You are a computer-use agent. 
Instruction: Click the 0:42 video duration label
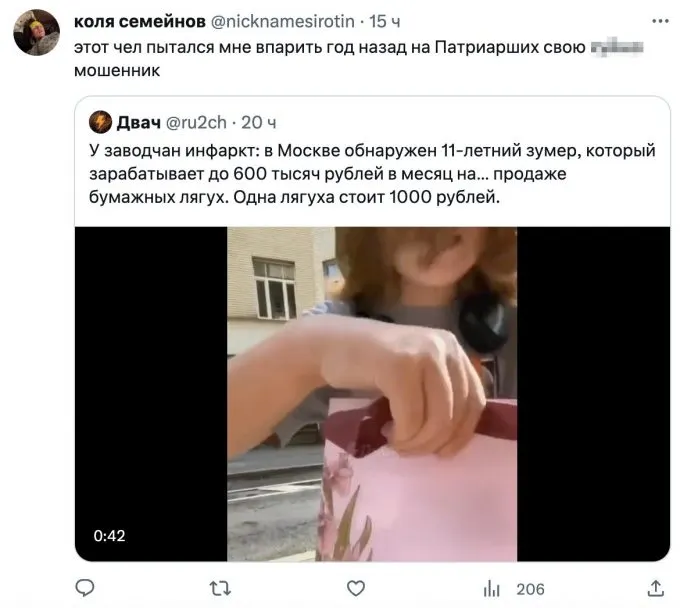tap(109, 536)
